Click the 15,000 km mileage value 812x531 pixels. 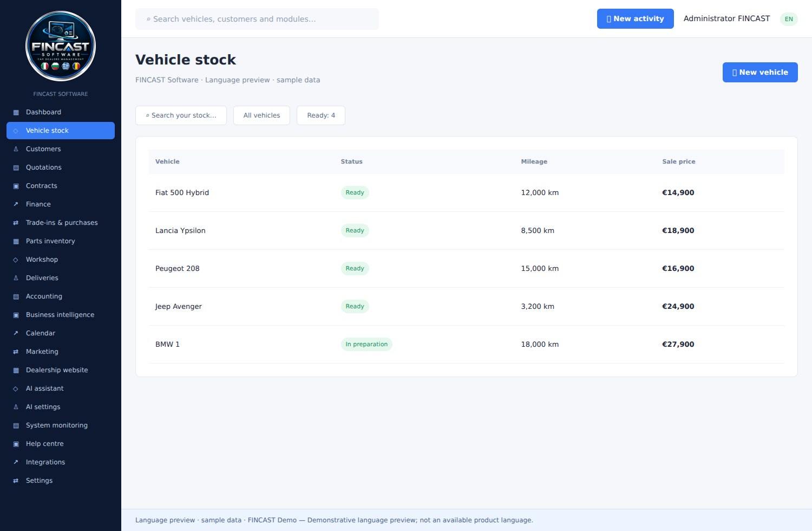pyautogui.click(x=540, y=268)
